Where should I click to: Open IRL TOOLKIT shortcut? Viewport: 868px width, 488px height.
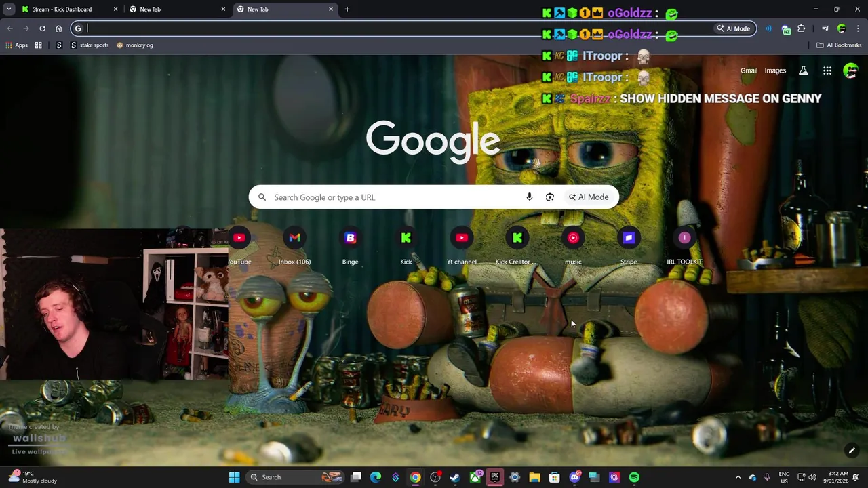tap(684, 247)
